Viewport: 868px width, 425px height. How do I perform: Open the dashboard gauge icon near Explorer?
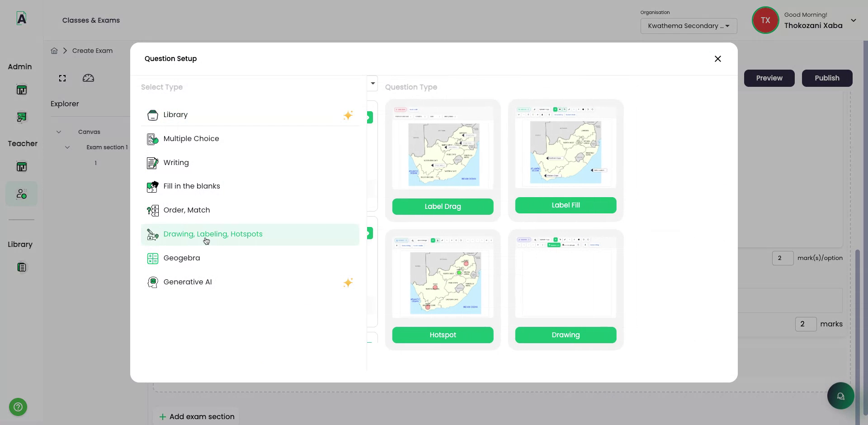(x=88, y=78)
